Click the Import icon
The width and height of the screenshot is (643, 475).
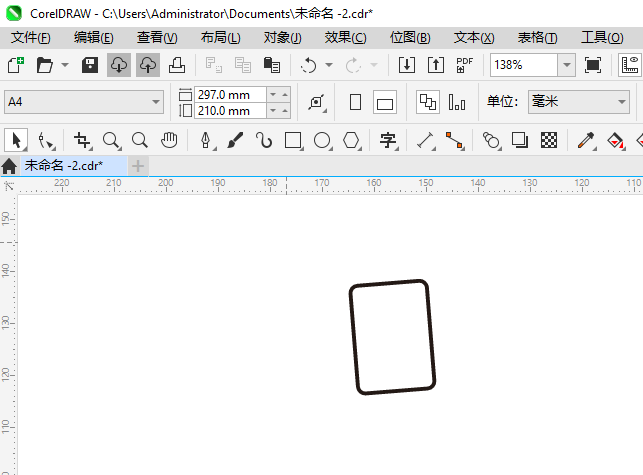407,65
